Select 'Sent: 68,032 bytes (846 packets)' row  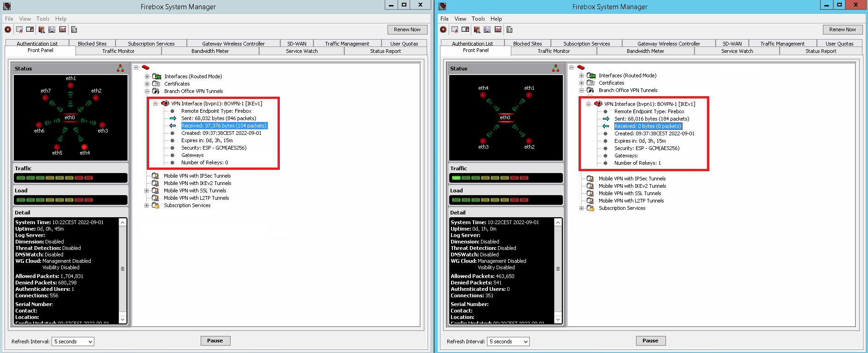219,118
